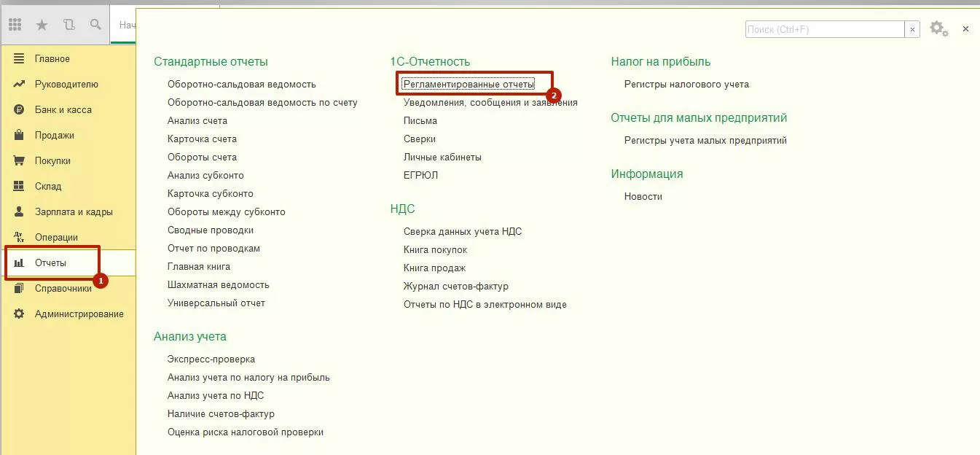The image size is (980, 455).
Task: Close the reports menu panel
Action: click(965, 29)
